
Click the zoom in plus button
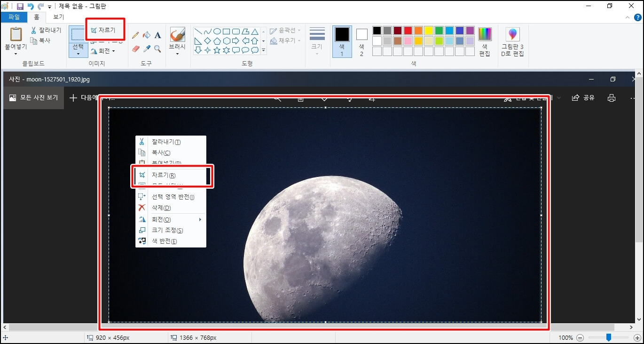[x=637, y=338]
